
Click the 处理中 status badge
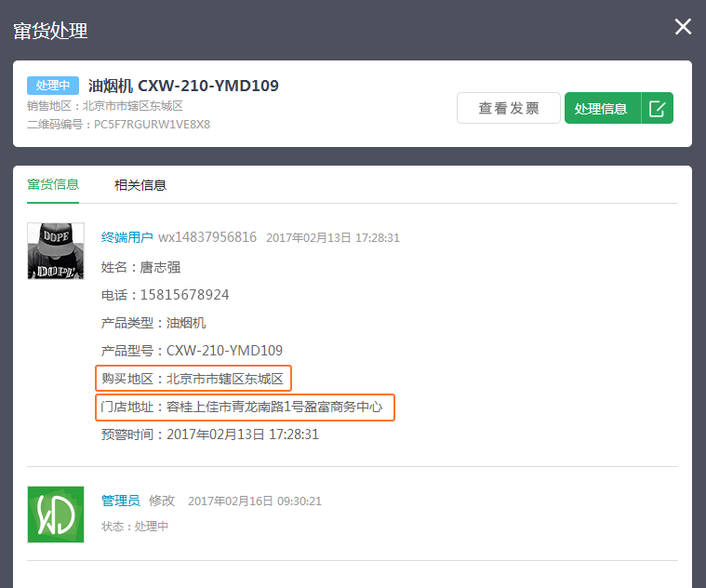point(53,85)
